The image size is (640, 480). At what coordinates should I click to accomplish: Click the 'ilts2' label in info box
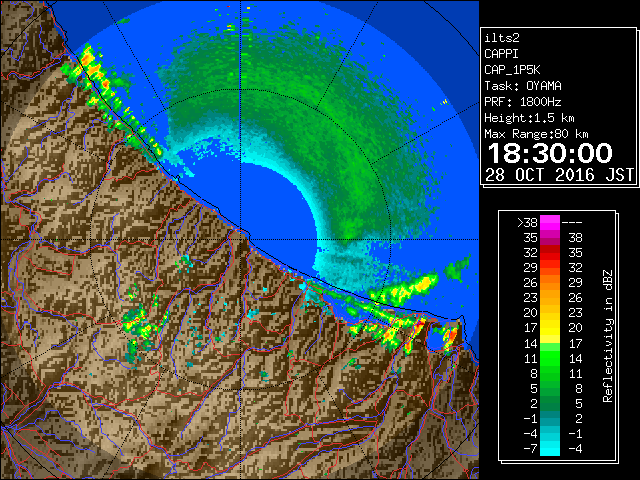click(x=502, y=38)
